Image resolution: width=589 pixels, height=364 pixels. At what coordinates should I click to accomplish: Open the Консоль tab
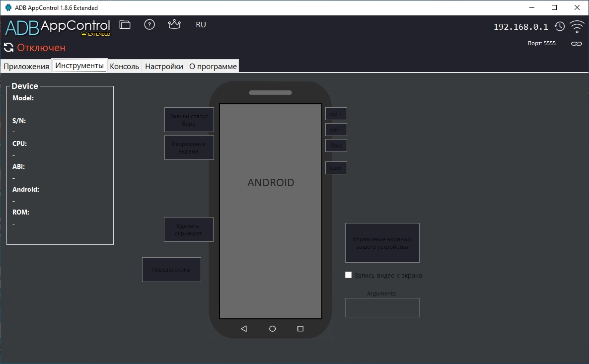tap(124, 66)
